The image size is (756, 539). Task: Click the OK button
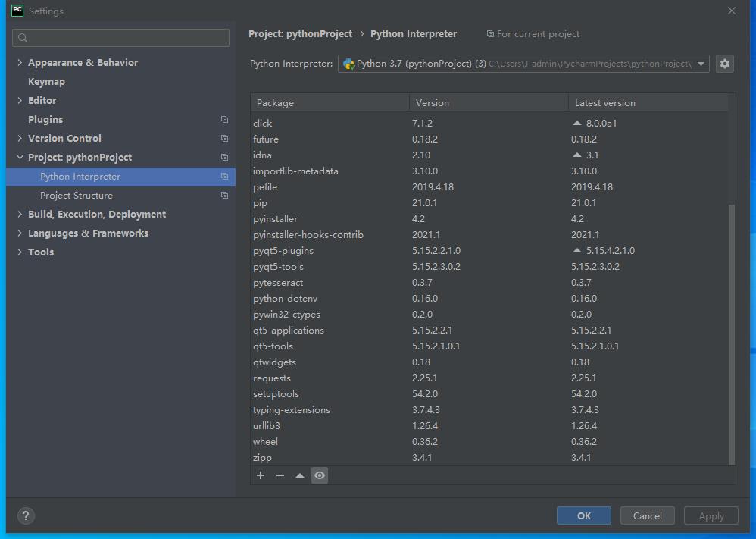click(584, 515)
